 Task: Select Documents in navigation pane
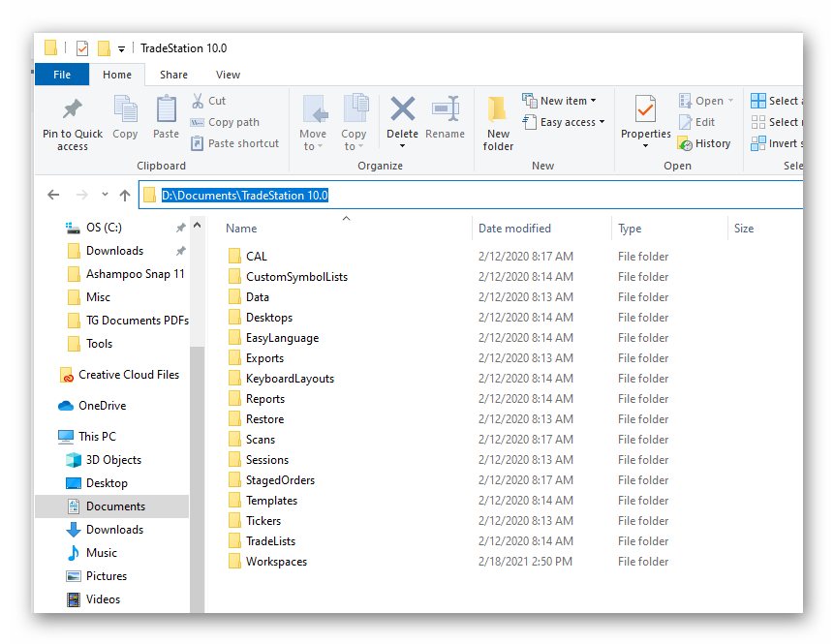(x=111, y=506)
